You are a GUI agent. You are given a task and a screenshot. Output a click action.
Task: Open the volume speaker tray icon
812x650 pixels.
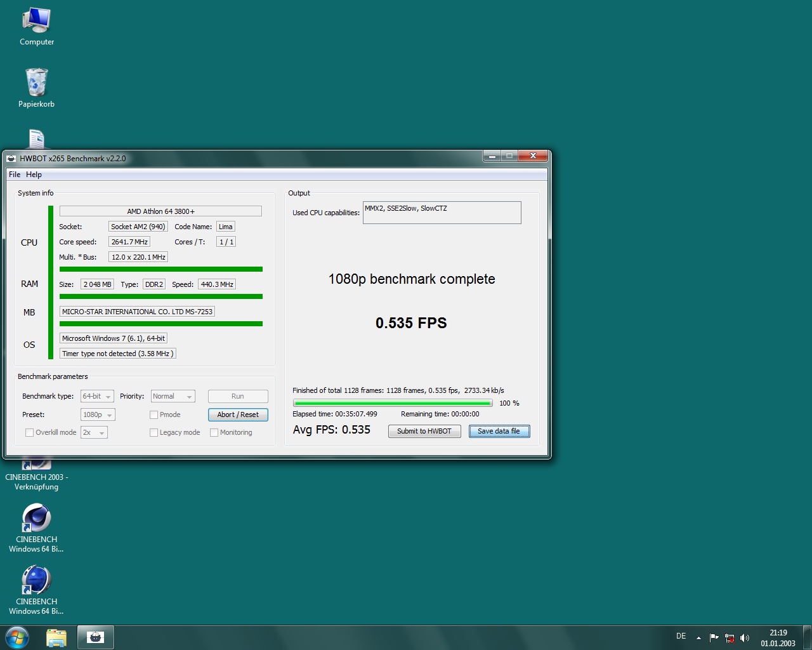(x=745, y=638)
